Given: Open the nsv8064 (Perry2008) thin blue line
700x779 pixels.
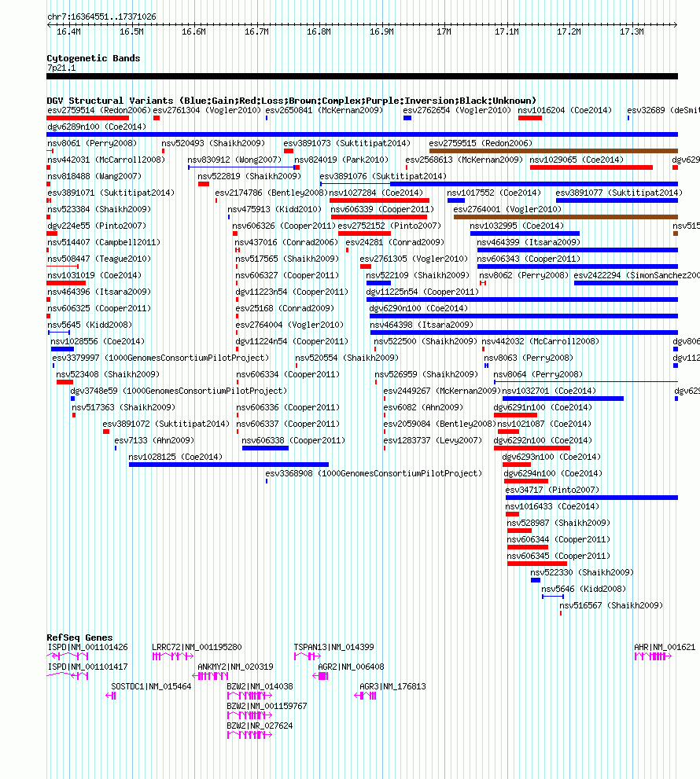Looking at the screenshot, I should pyautogui.click(x=586, y=381).
